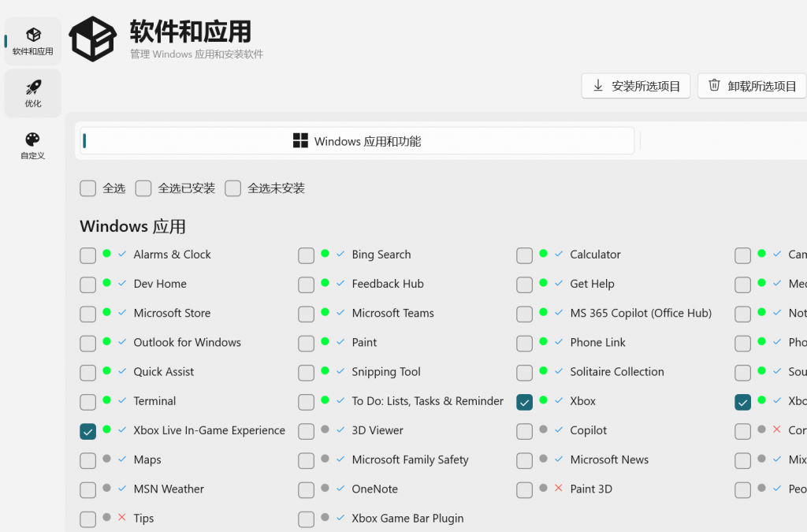Tick the Microsoft Teams checkbox
Image resolution: width=807 pixels, height=532 pixels.
pos(307,314)
